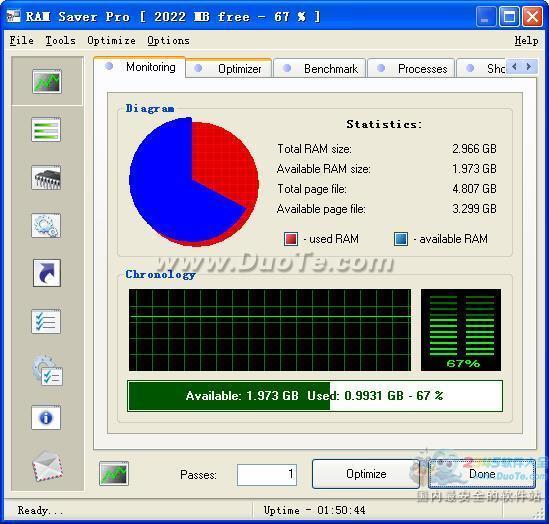Click the RAM usage pie chart
Viewport: 549px width, 524px height.
coord(194,182)
